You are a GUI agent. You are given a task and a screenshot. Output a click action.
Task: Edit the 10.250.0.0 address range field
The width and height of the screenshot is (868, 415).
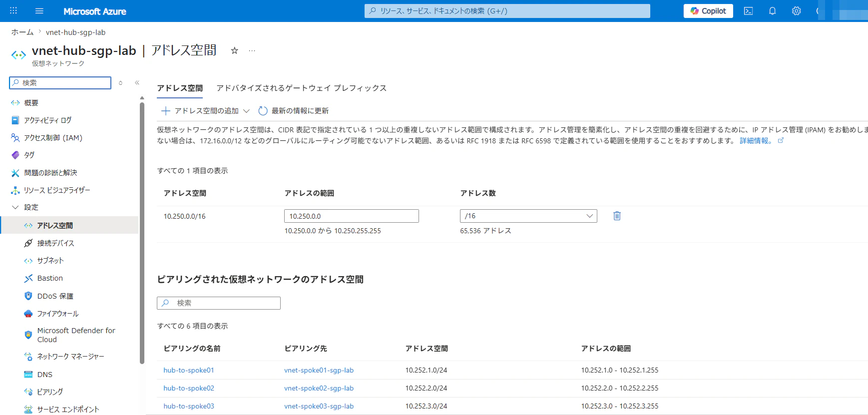(352, 216)
